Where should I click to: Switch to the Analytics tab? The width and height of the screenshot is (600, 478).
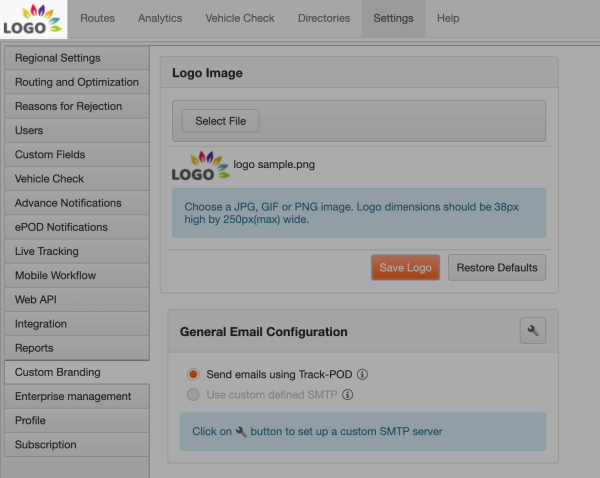tap(160, 18)
